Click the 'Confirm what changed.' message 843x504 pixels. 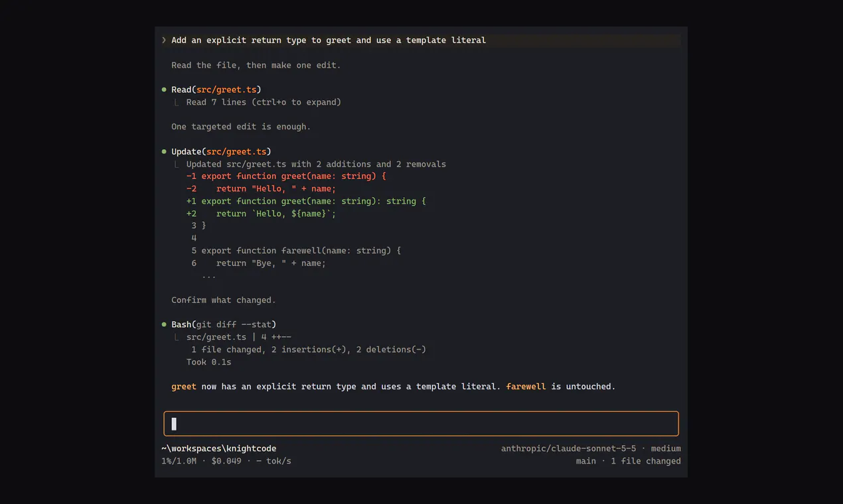(224, 300)
